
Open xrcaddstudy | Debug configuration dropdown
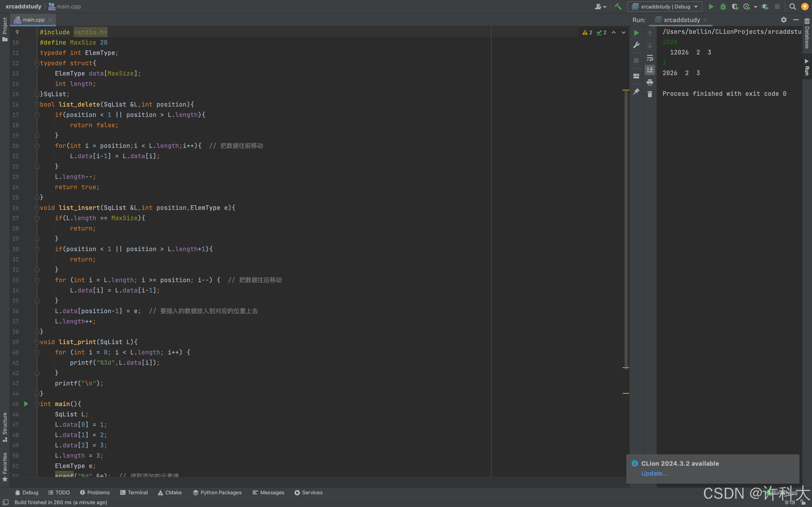pyautogui.click(x=665, y=6)
